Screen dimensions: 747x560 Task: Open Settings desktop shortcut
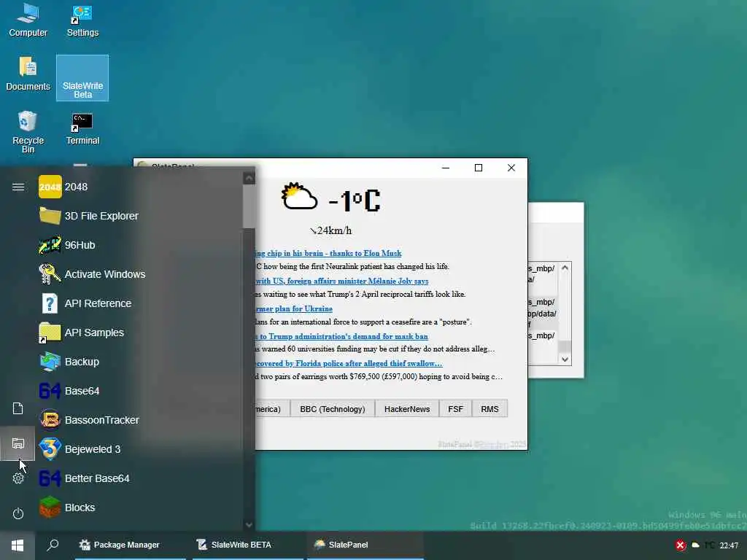click(82, 20)
